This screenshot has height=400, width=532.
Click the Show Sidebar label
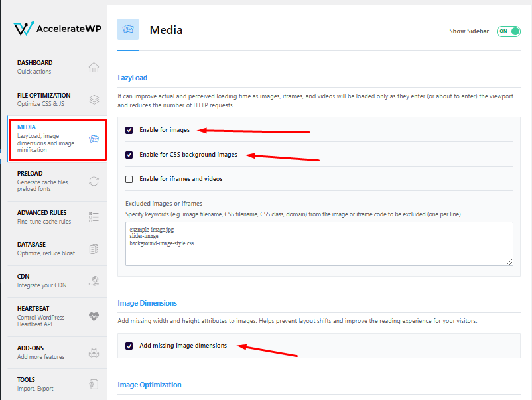pyautogui.click(x=469, y=31)
